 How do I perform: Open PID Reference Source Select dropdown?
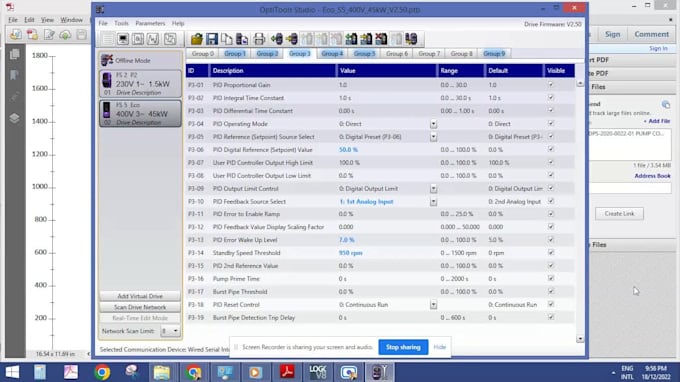click(433, 137)
